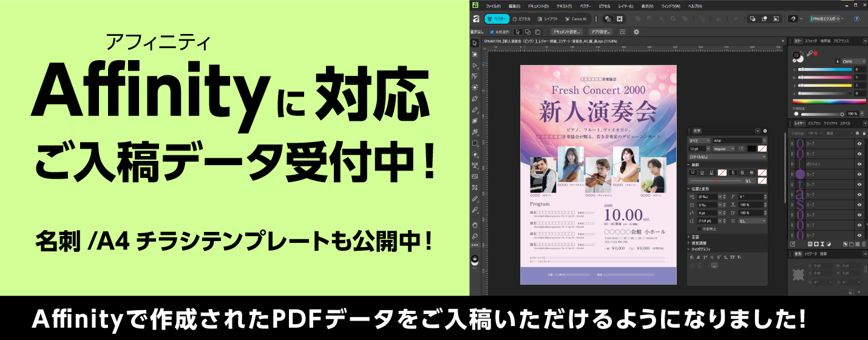Click the cyan C color slider
Image resolution: width=868 pixels, height=340 pixels.
coord(826,70)
